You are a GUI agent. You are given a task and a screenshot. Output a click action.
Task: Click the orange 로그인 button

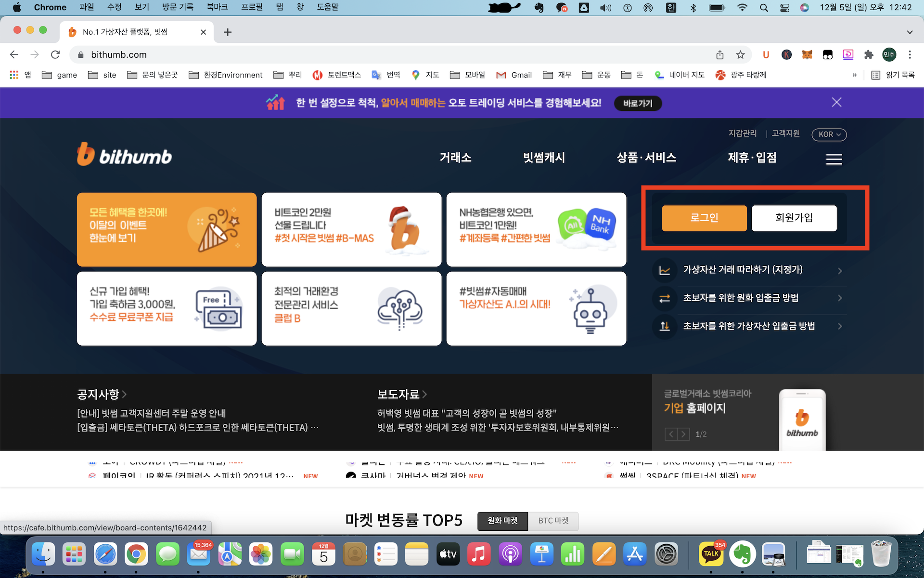point(704,218)
